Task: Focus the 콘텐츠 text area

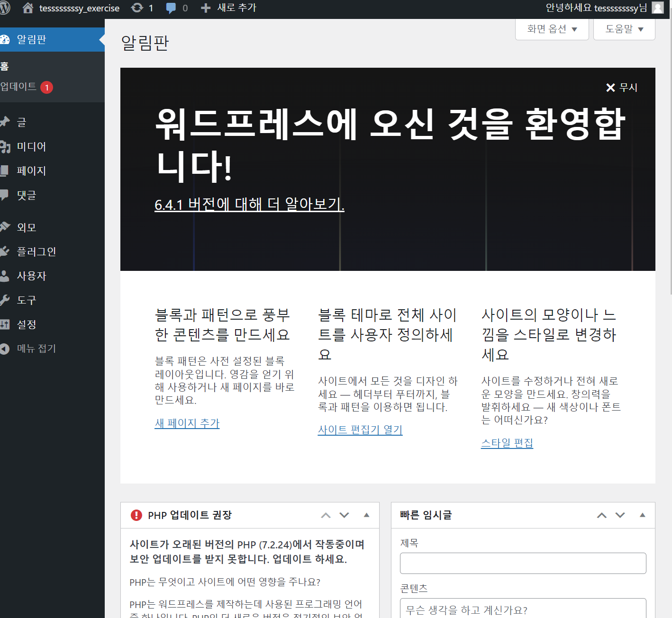Action: (x=523, y=609)
